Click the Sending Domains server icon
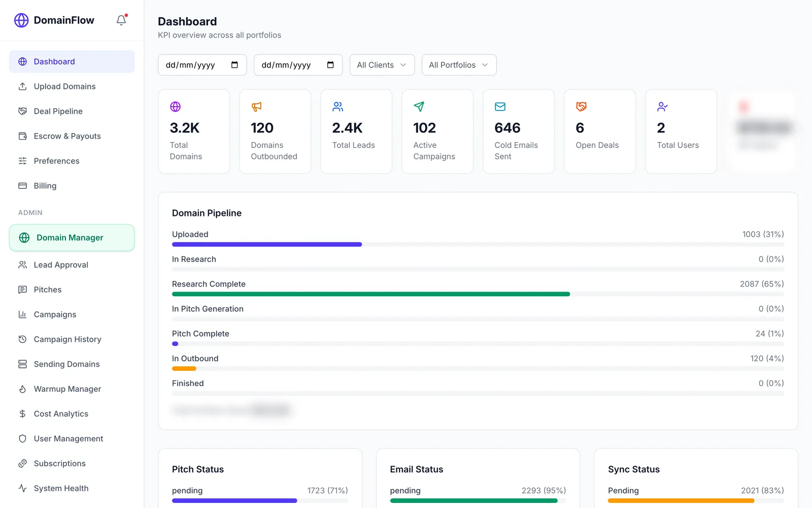This screenshot has height=508, width=812. [x=22, y=364]
